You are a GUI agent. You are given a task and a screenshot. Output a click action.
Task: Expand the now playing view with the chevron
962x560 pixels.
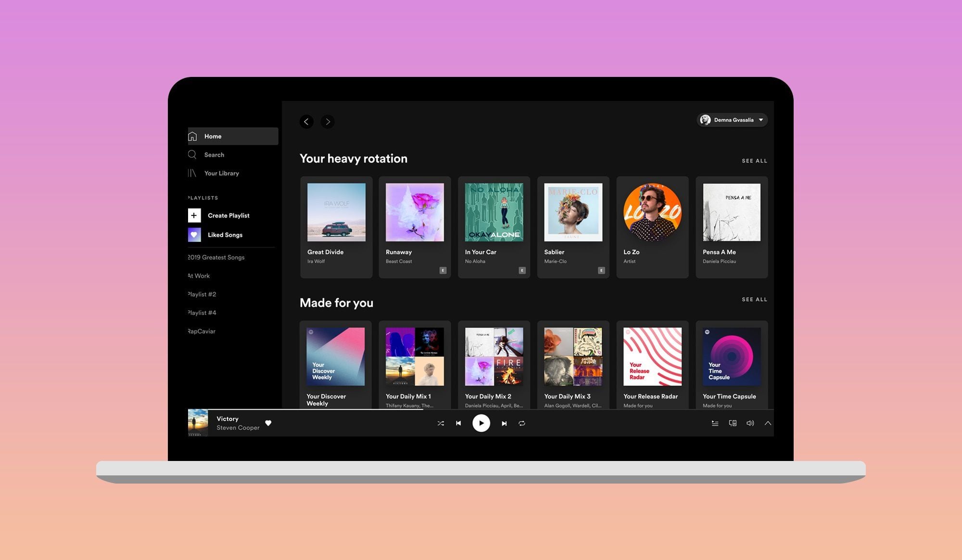click(768, 423)
